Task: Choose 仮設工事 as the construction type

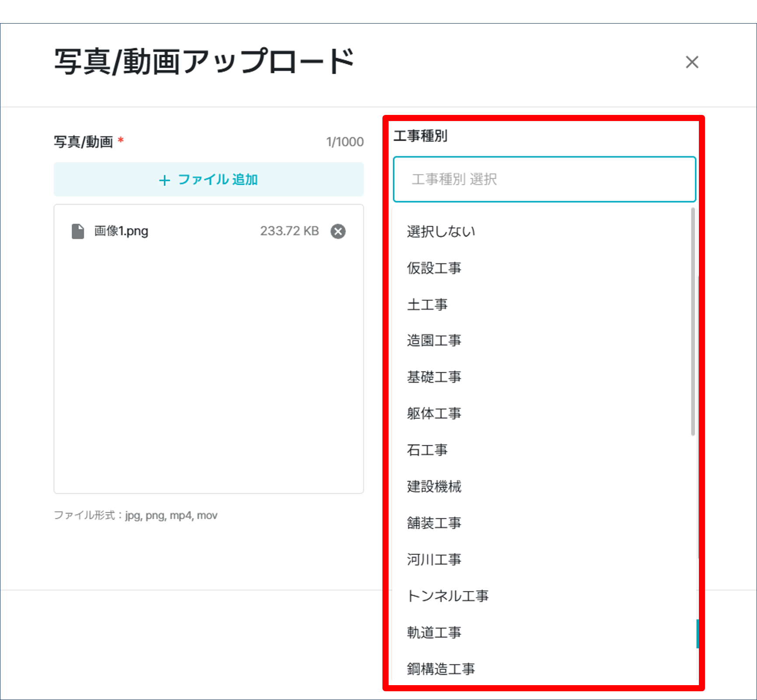Action: [434, 268]
